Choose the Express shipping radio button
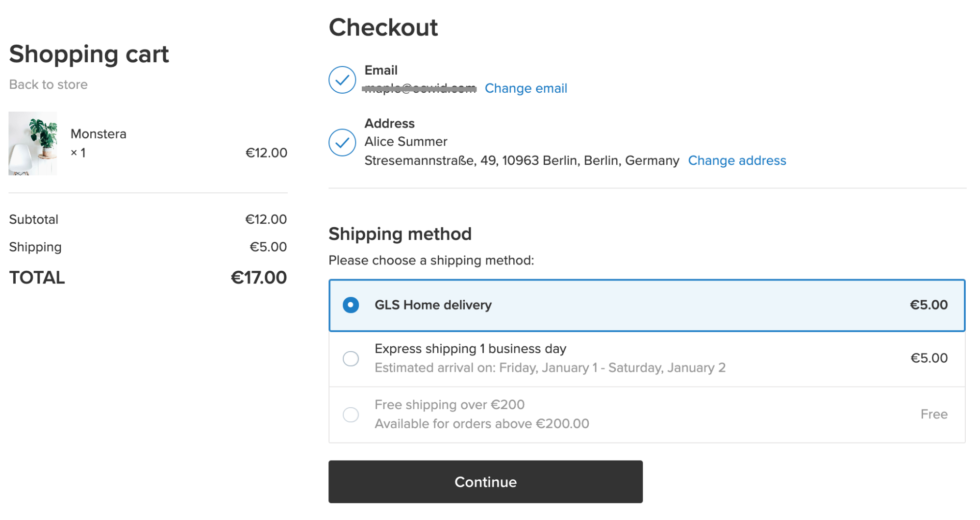The width and height of the screenshot is (980, 520). point(351,359)
